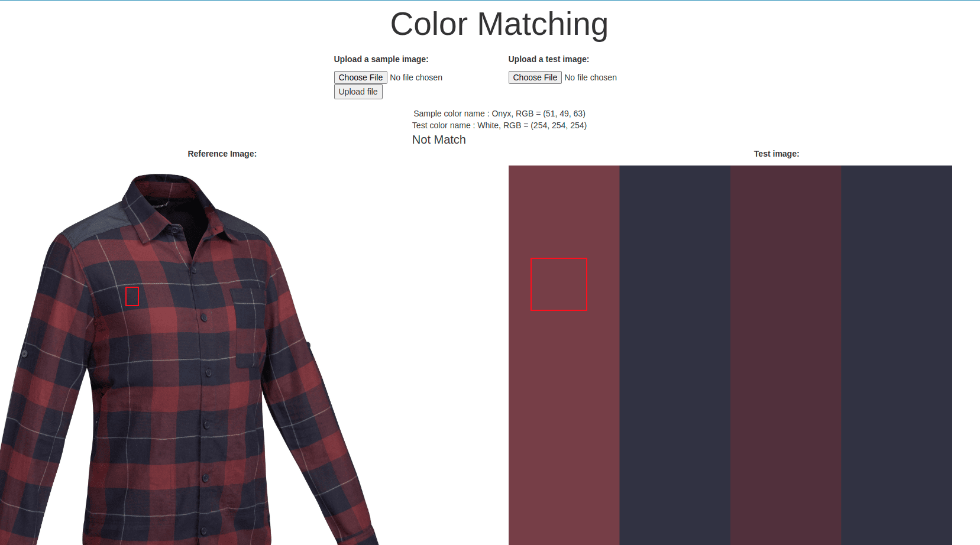Click the Color Matching page heading
The height and width of the screenshot is (545, 980).
coord(499,24)
